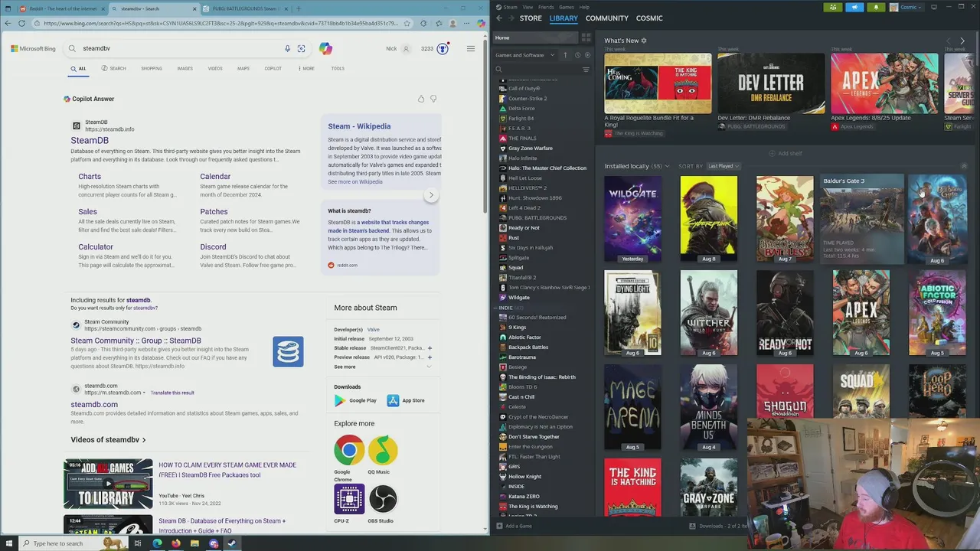This screenshot has width=980, height=551.
Task: Open SteamDB main result link
Action: coord(90,141)
